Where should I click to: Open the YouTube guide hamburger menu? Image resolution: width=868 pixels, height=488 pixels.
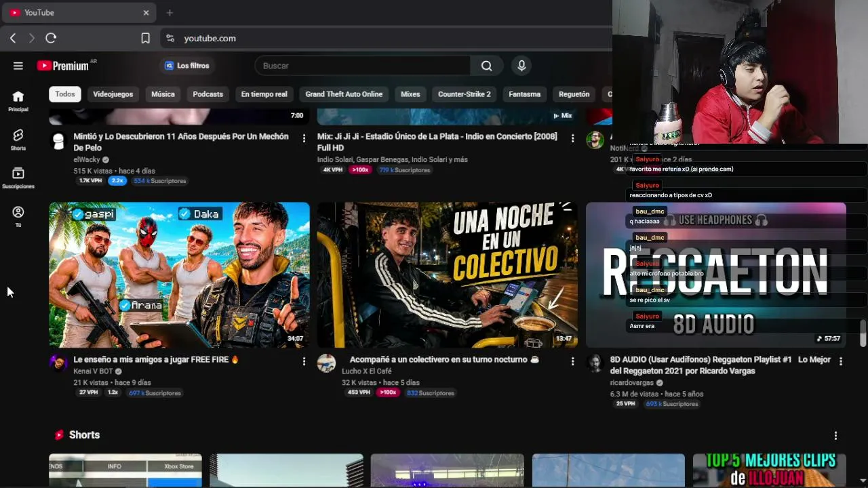click(18, 66)
